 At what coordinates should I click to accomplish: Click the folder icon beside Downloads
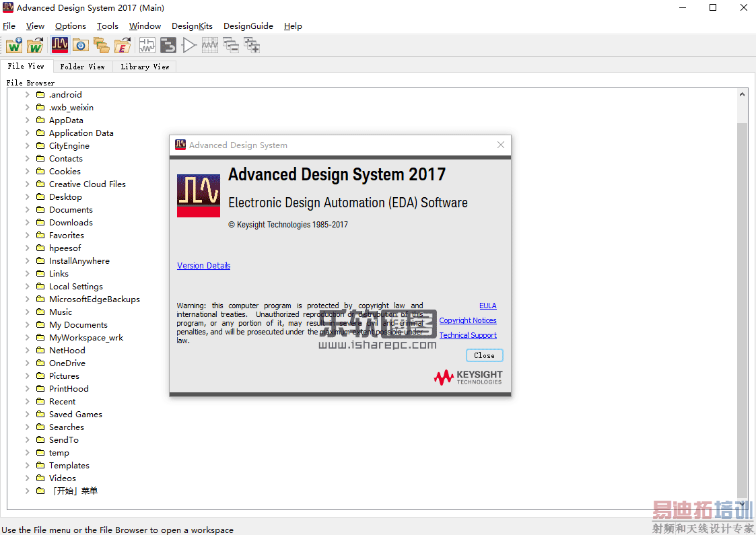[40, 222]
